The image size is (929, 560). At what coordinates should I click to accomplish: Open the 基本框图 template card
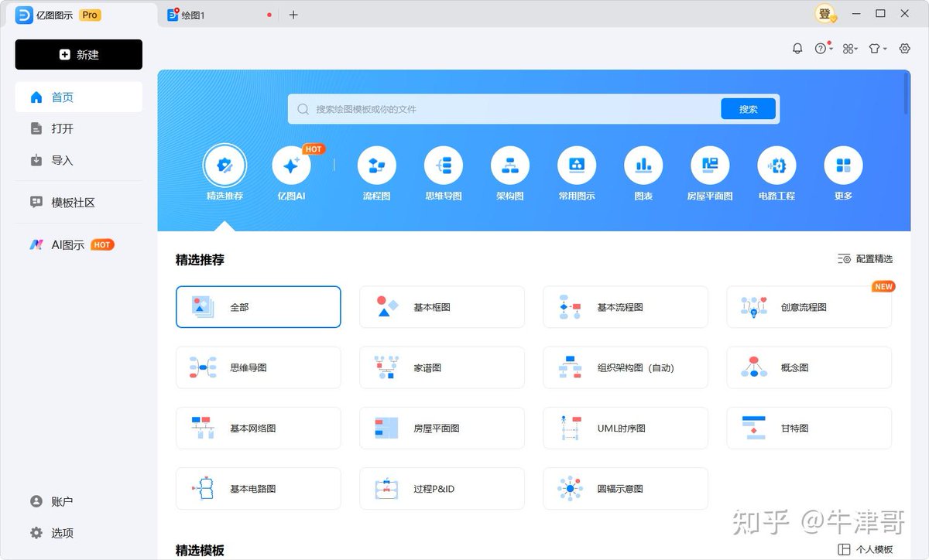pos(442,307)
